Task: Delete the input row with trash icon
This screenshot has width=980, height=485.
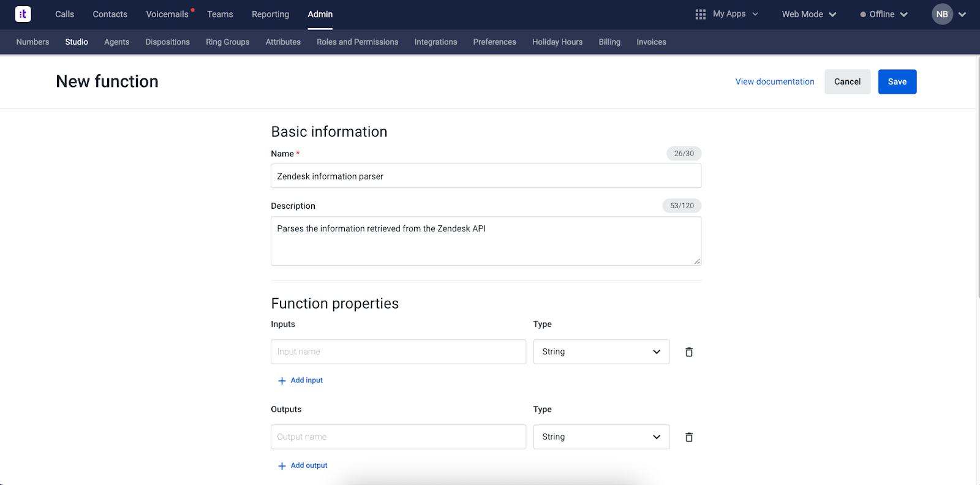Action: (x=689, y=352)
